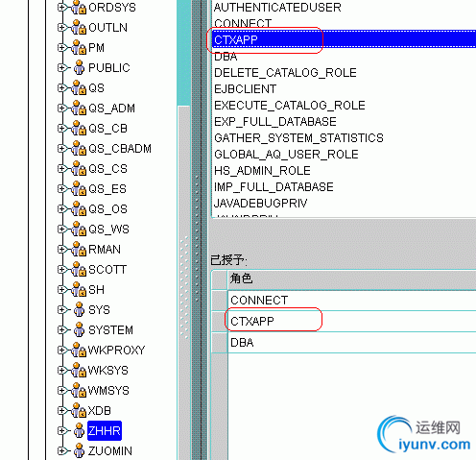Screen dimensions: 476x460
Task: Click the SH user icon
Action: 79,290
